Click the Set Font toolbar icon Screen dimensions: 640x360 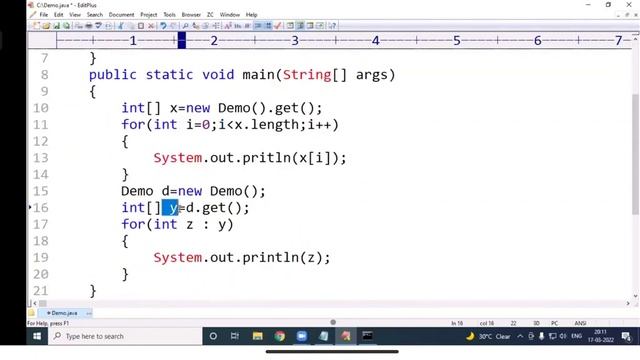pyautogui.click(x=227, y=26)
